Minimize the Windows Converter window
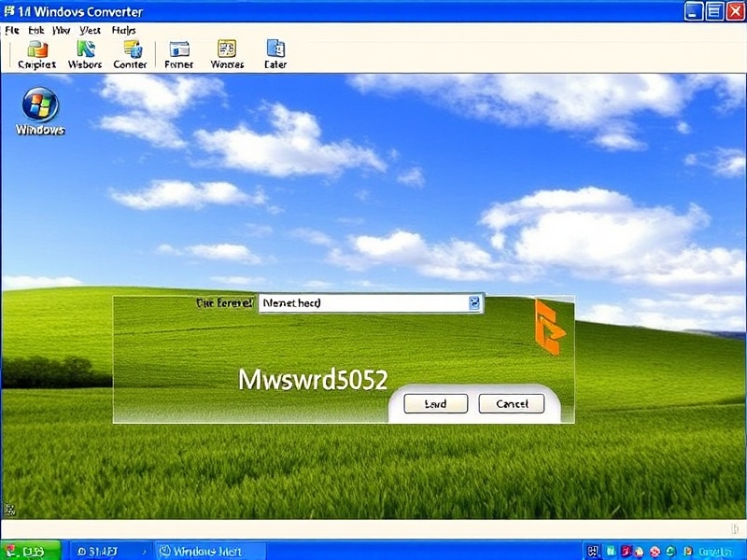747x560 pixels. coord(693,10)
